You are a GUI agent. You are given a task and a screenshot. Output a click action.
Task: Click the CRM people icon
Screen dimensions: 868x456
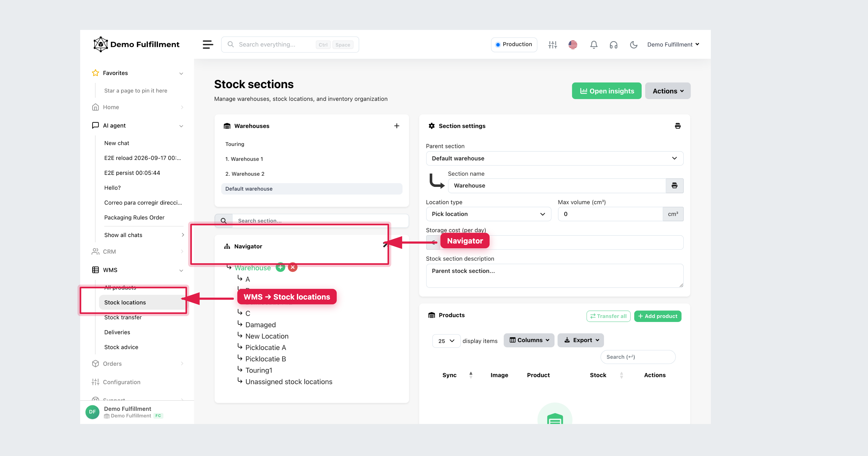click(x=95, y=251)
